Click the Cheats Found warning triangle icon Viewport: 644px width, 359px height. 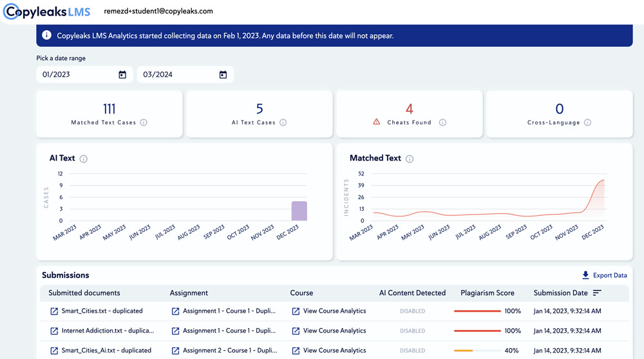click(x=377, y=122)
